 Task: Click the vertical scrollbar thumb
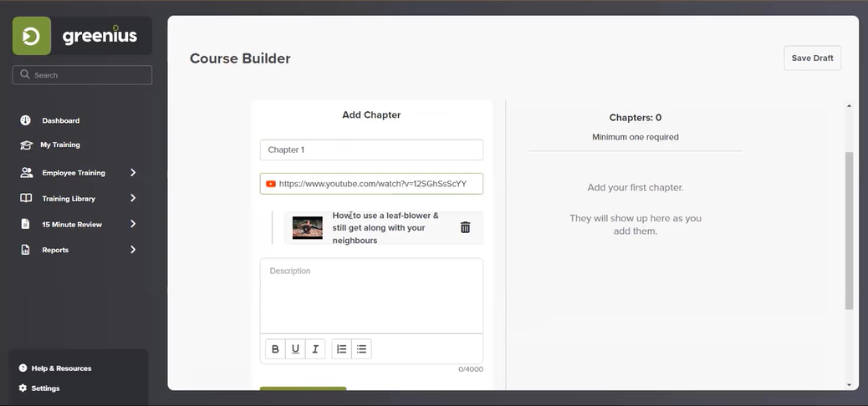pos(849,231)
